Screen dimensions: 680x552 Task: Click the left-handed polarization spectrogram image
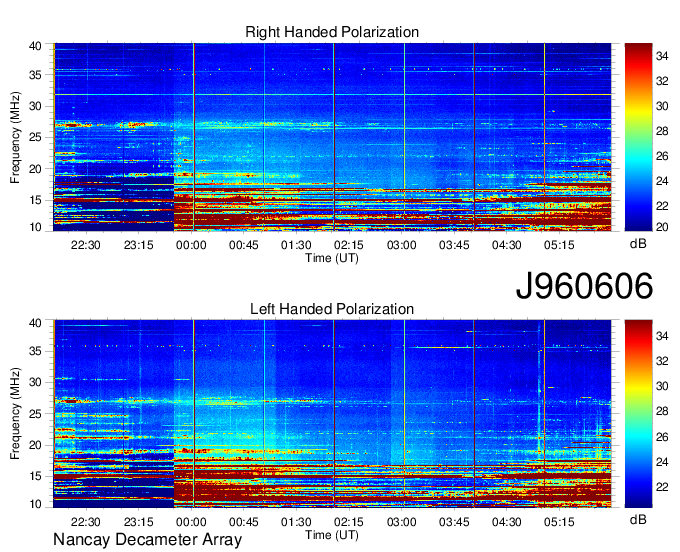[332, 414]
